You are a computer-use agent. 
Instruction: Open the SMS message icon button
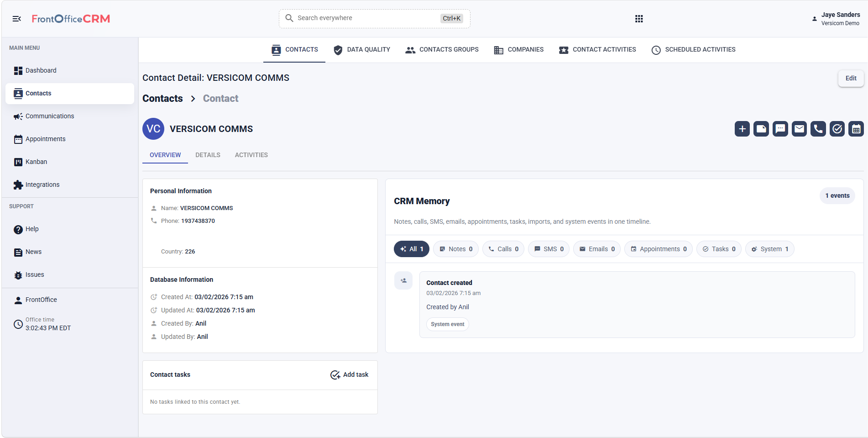[x=780, y=129]
